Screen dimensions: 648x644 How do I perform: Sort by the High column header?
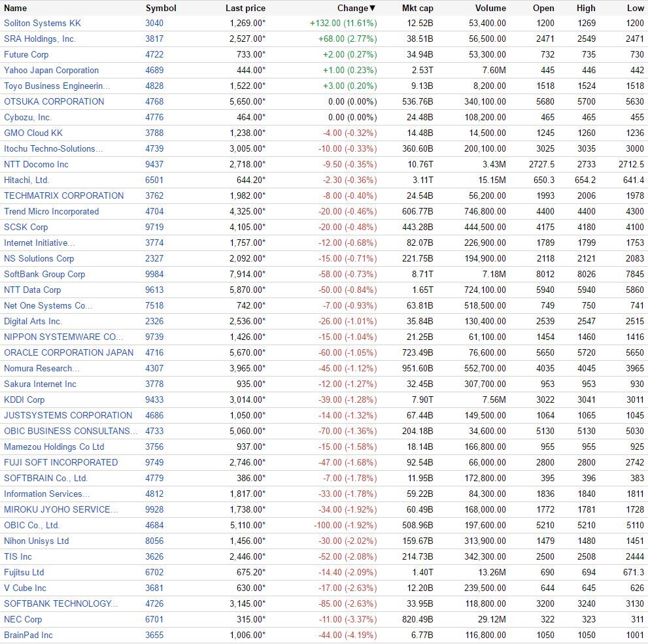[586, 8]
